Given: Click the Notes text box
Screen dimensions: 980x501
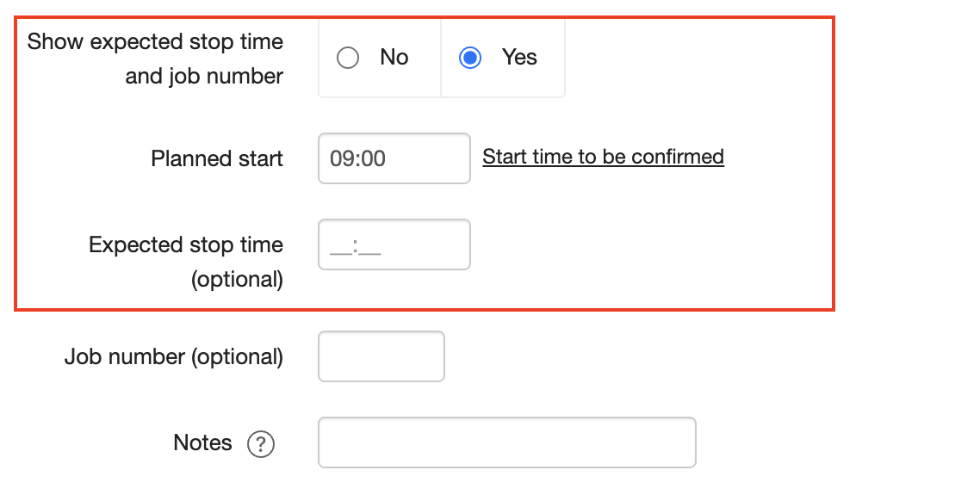Looking at the screenshot, I should click(x=506, y=442).
